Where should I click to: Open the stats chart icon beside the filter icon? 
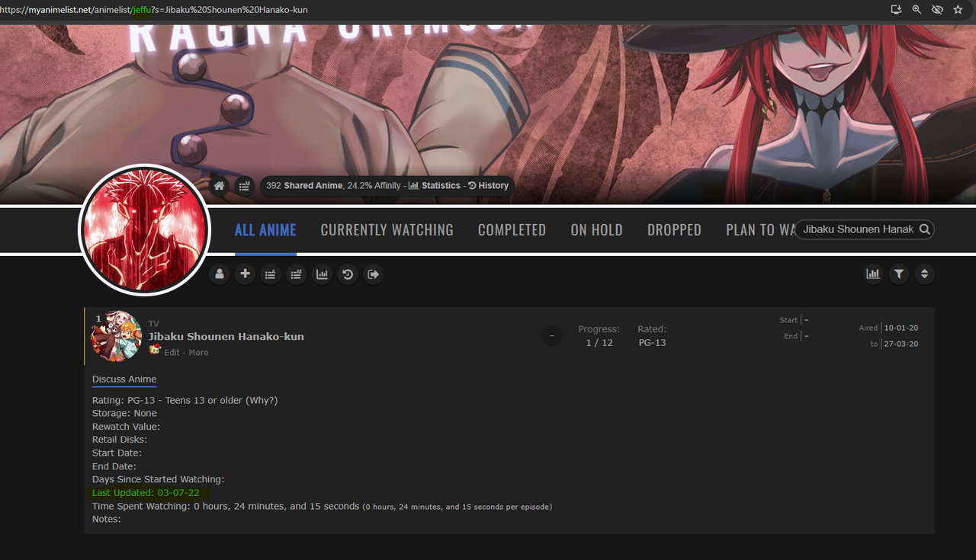coord(873,274)
